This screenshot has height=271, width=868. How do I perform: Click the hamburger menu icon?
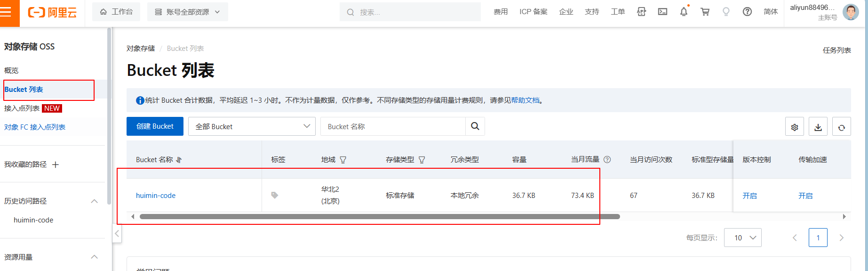[7, 12]
